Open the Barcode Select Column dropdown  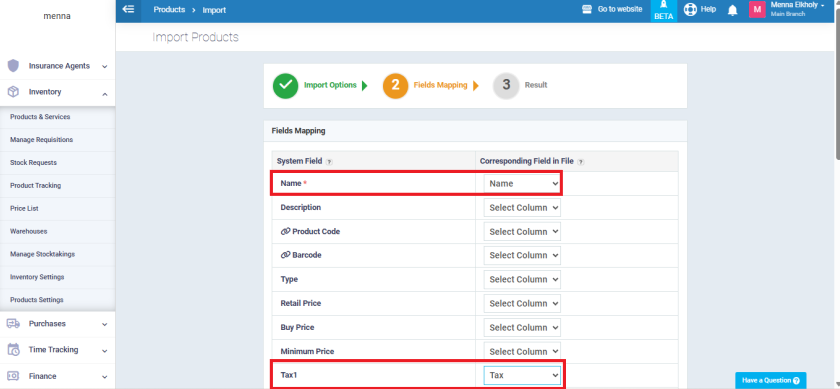[522, 256]
